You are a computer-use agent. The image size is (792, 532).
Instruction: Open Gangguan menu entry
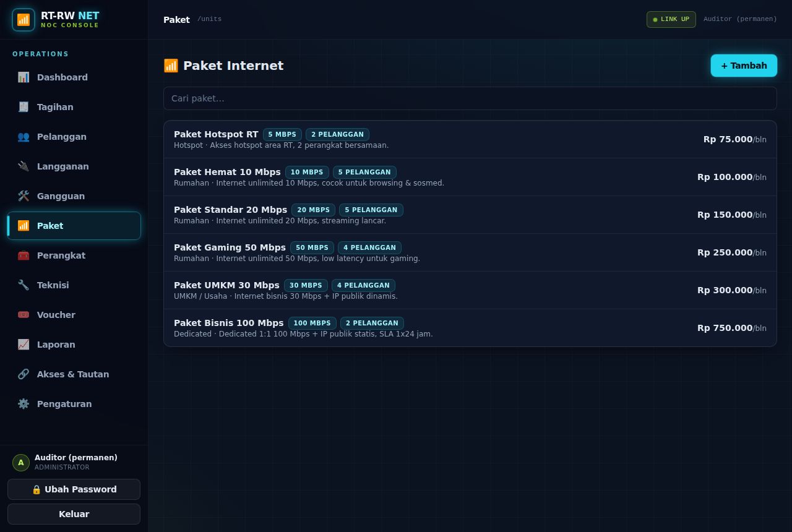(x=74, y=196)
